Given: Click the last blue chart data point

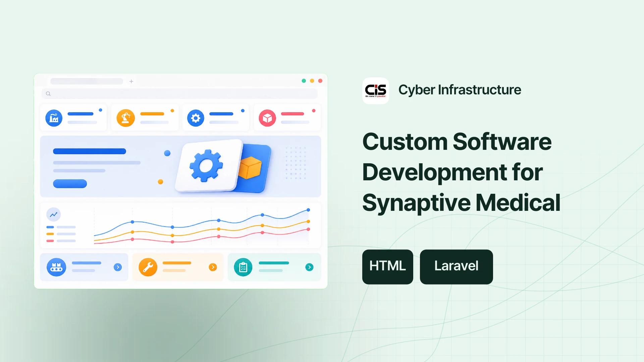Looking at the screenshot, I should (x=308, y=210).
